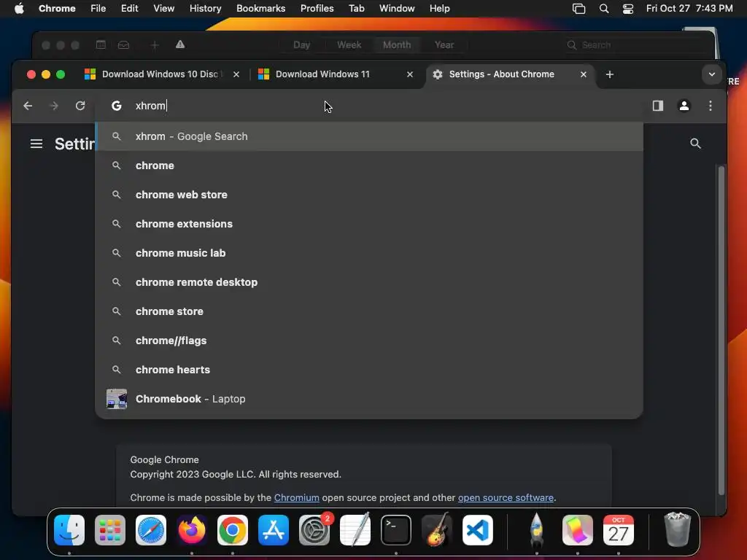Open the Settings hamburger menu
Image resolution: width=747 pixels, height=560 pixels.
point(36,144)
